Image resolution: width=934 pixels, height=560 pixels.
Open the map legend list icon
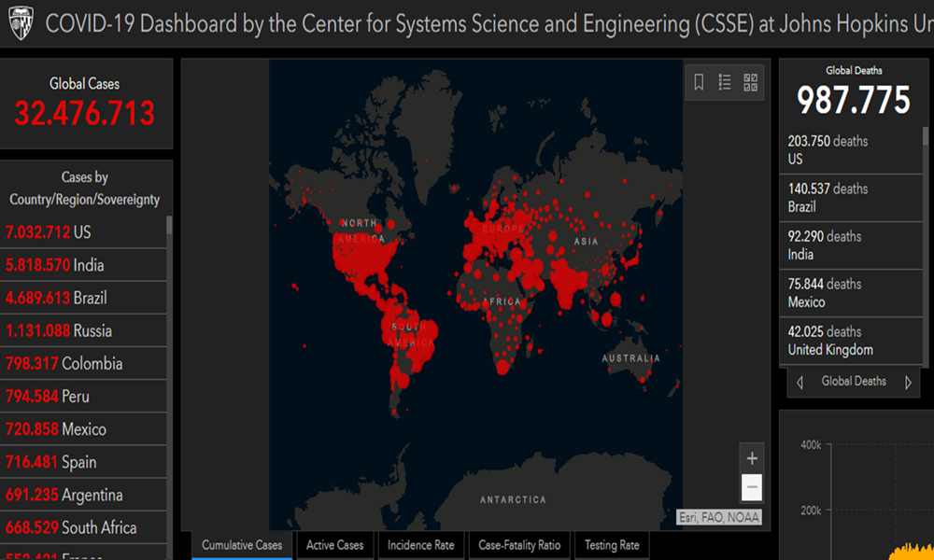tap(725, 82)
